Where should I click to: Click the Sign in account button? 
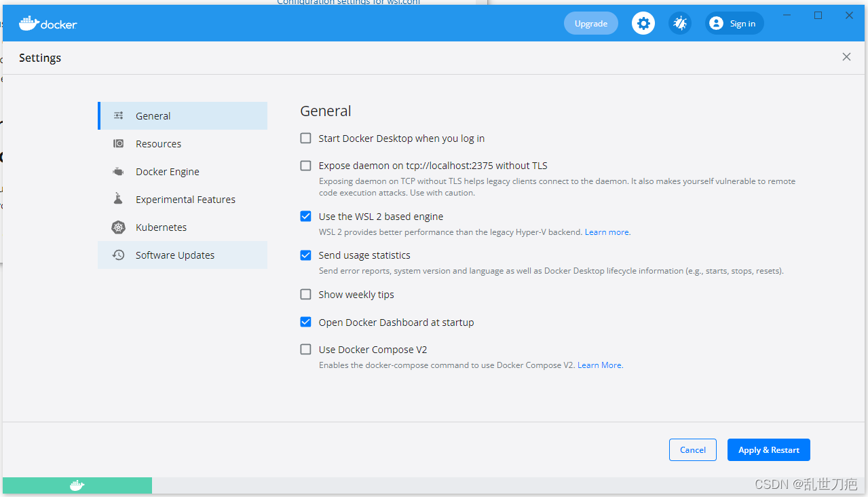coord(734,23)
